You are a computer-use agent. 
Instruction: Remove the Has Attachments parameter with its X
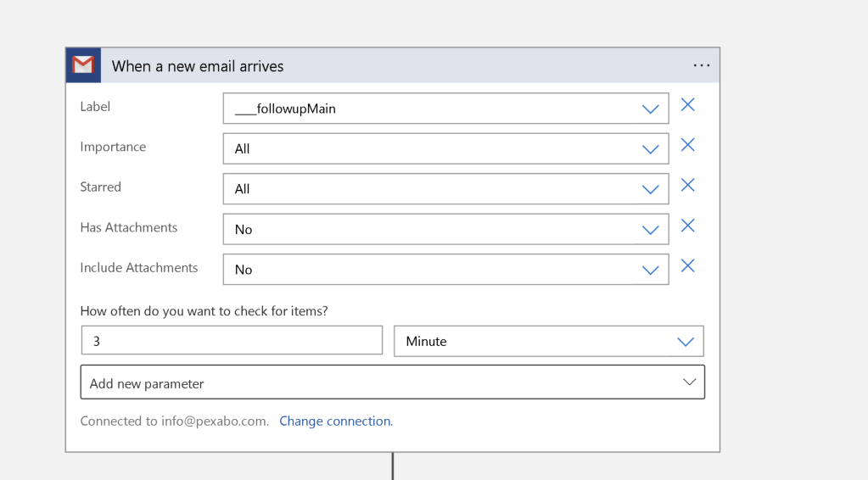(687, 226)
